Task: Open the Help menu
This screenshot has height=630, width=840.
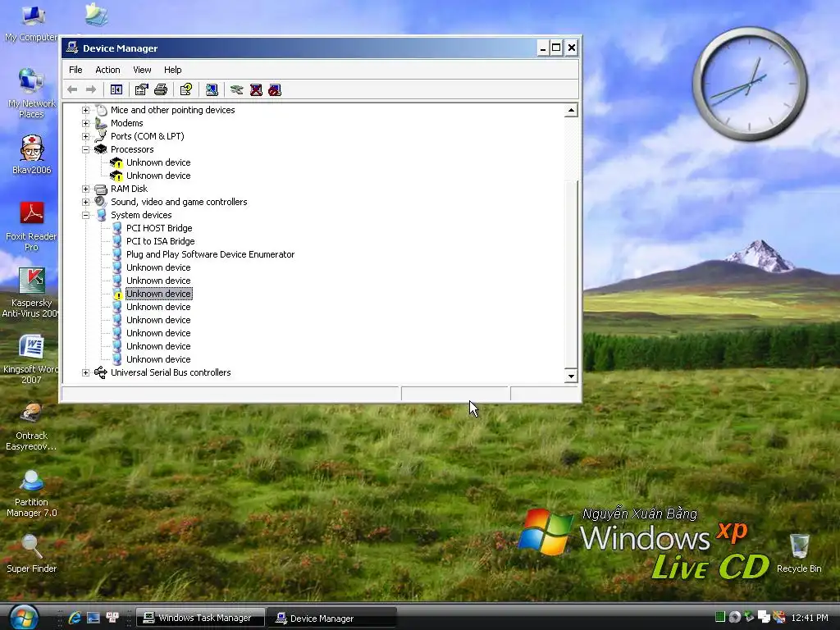Action: 172,70
